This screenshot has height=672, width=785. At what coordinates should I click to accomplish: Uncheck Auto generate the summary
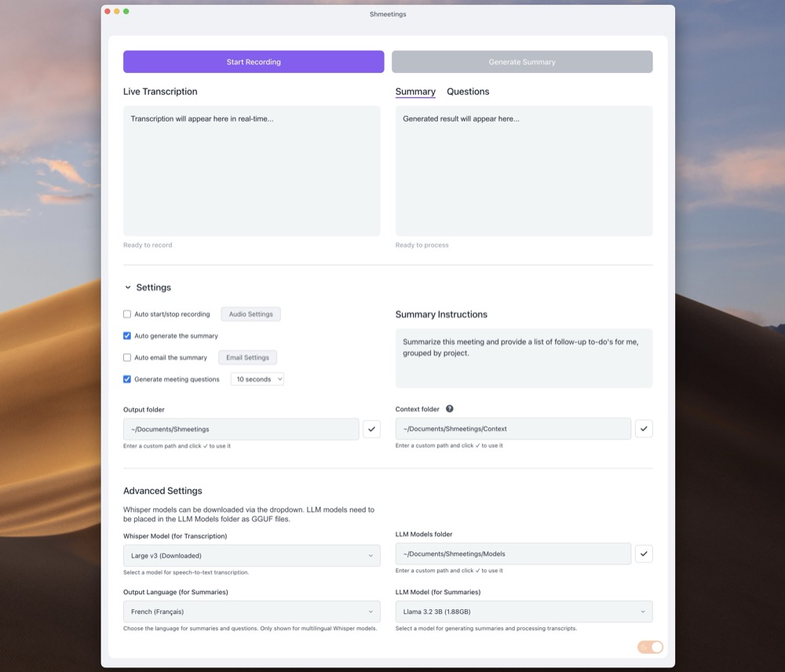[126, 335]
